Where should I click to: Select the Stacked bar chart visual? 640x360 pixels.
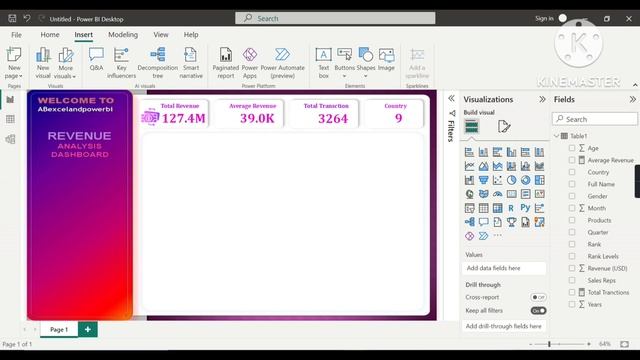tap(469, 152)
